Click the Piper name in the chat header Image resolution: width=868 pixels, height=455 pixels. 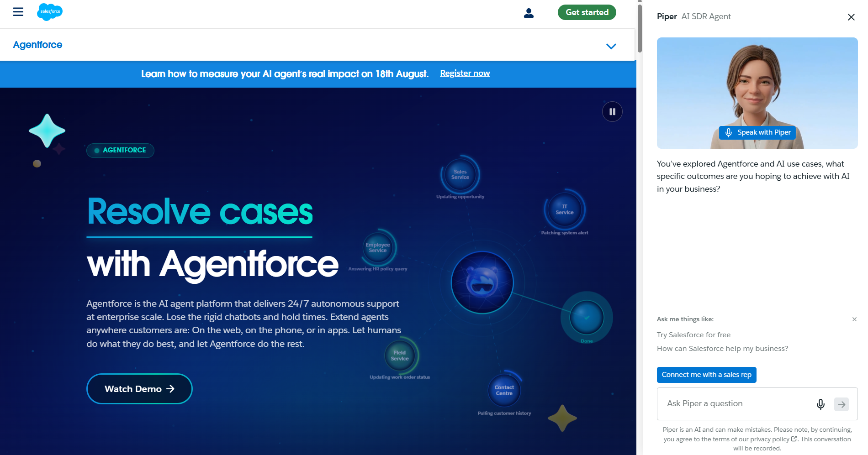(x=667, y=16)
